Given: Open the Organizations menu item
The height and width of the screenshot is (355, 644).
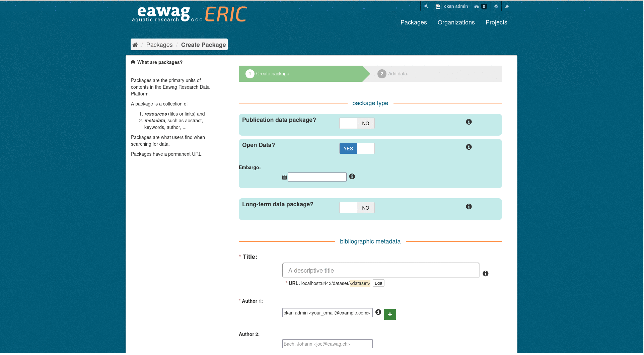Looking at the screenshot, I should (456, 22).
